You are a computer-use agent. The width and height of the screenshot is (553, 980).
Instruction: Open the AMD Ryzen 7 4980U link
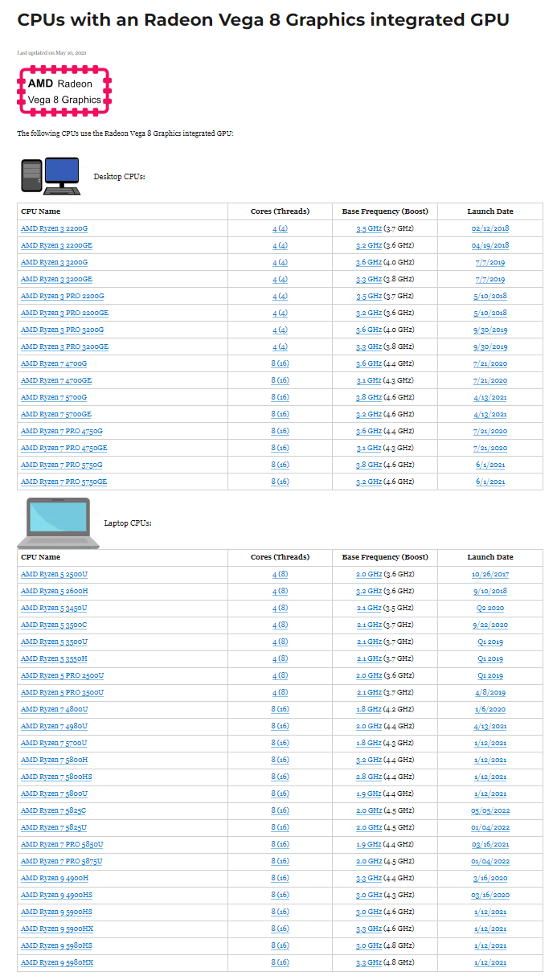point(54,727)
